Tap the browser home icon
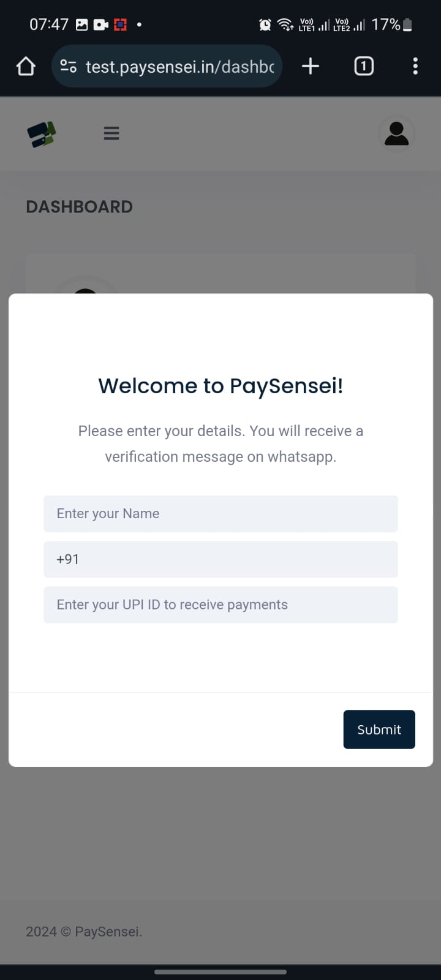This screenshot has width=441, height=980. pos(26,66)
